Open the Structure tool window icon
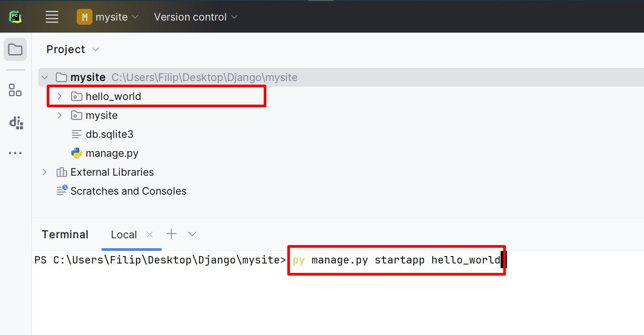This screenshot has height=335, width=644. [x=15, y=90]
